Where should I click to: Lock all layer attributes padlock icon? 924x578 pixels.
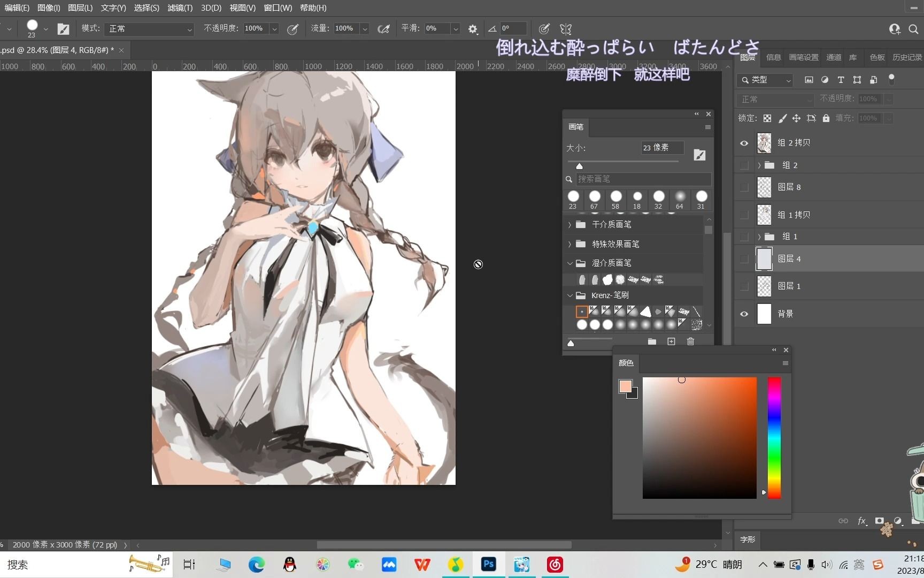tap(826, 118)
